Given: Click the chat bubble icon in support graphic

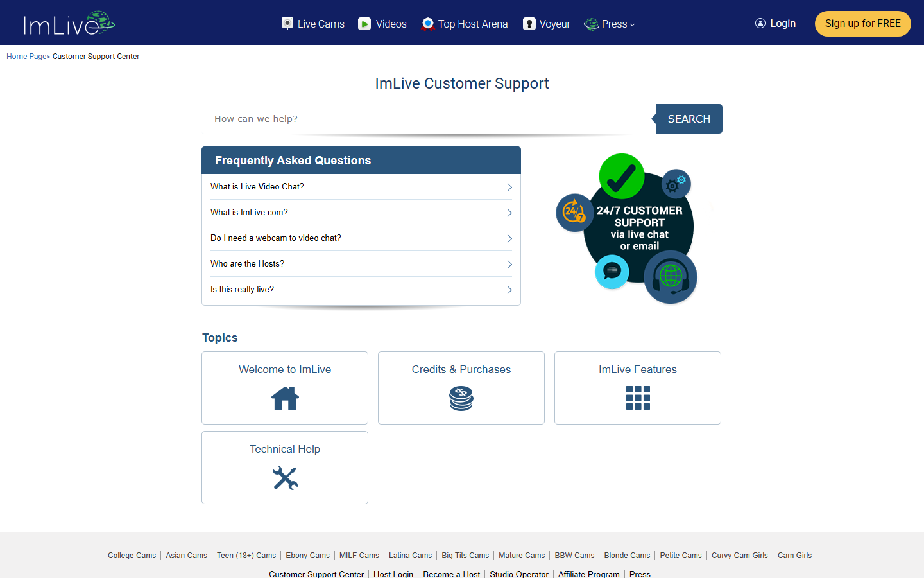Looking at the screenshot, I should pyautogui.click(x=612, y=271).
